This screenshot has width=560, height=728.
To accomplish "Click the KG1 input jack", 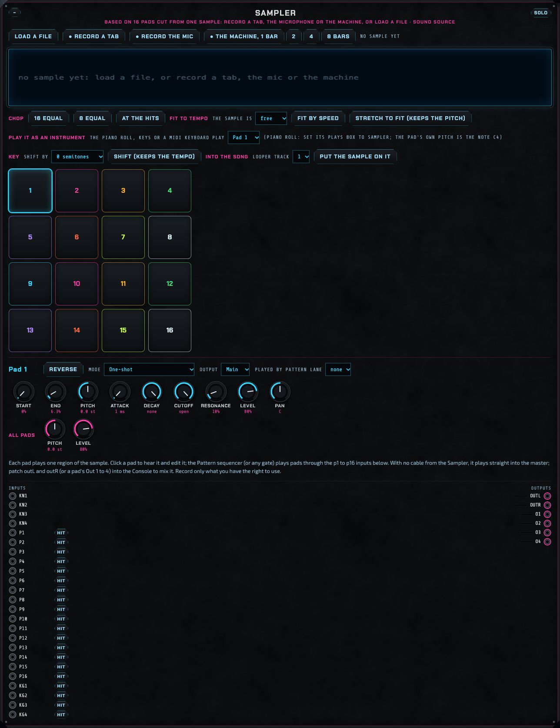I will 13,686.
